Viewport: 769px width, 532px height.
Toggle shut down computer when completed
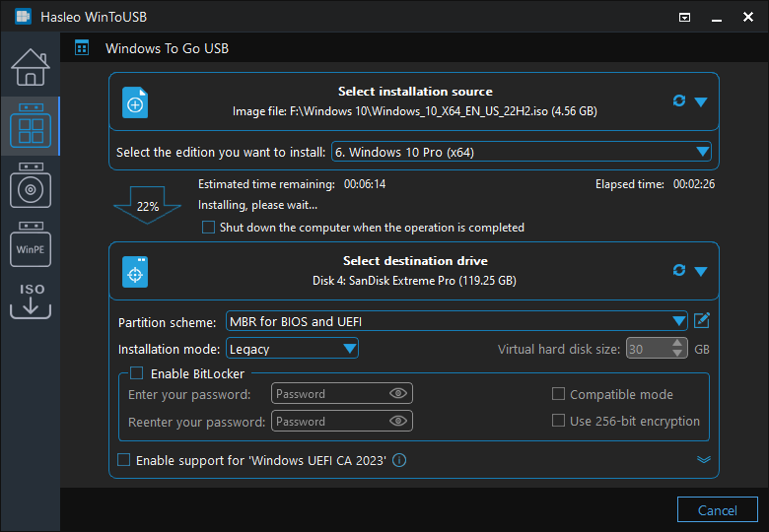208,228
